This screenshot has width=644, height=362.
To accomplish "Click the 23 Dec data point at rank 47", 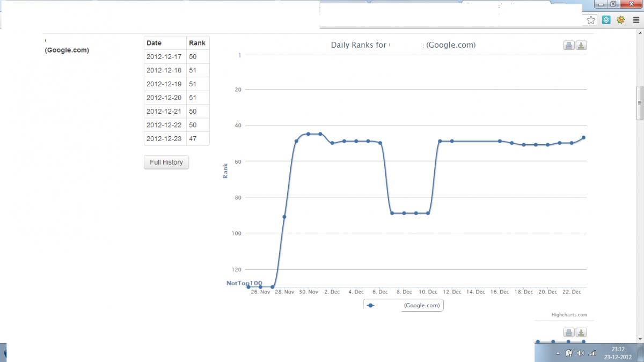I will 583,138.
